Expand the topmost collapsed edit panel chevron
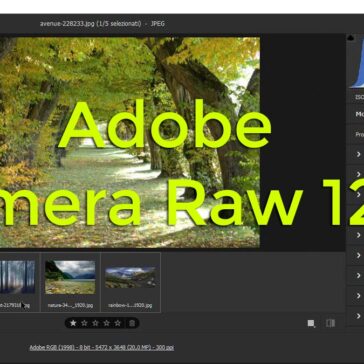 [x=358, y=154]
